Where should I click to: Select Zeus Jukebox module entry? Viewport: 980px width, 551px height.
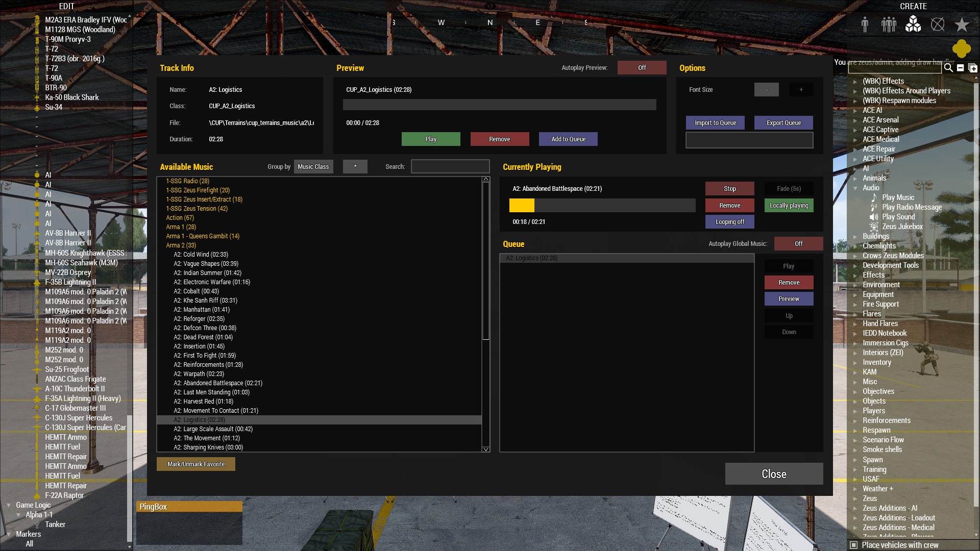(x=902, y=227)
